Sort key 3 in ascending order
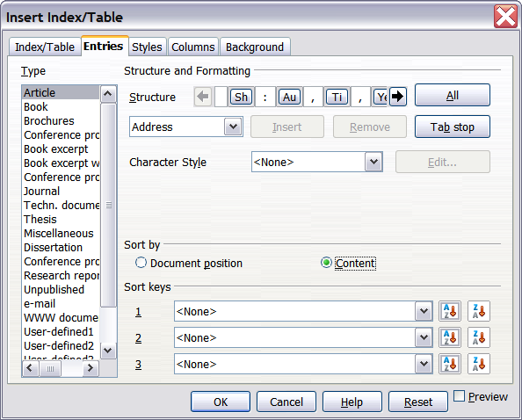522x420 pixels. tap(450, 364)
